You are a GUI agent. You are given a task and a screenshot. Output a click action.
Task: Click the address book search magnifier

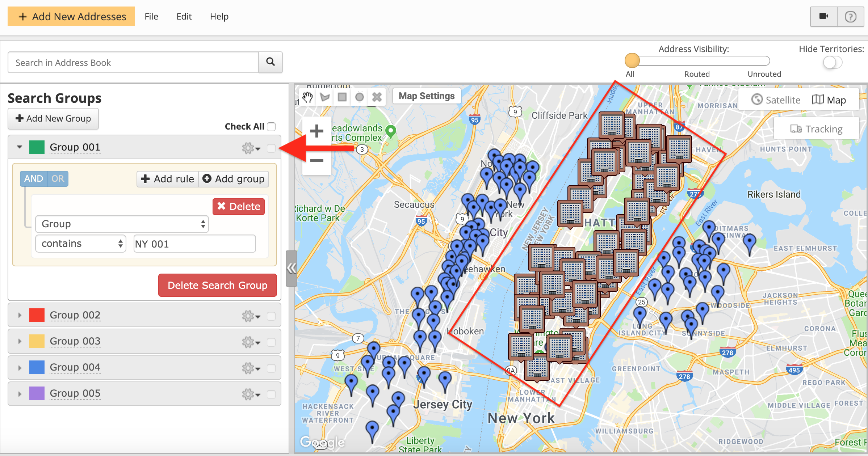tap(270, 62)
